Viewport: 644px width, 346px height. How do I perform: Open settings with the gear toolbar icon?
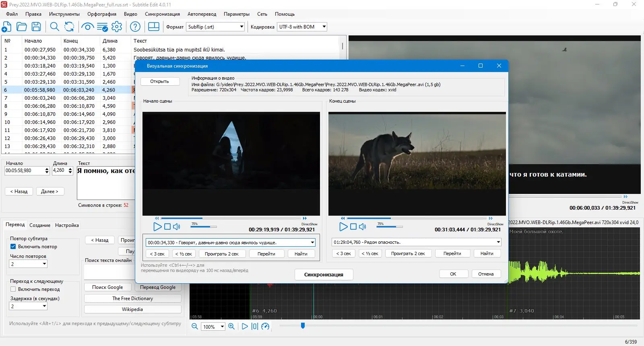tap(117, 27)
